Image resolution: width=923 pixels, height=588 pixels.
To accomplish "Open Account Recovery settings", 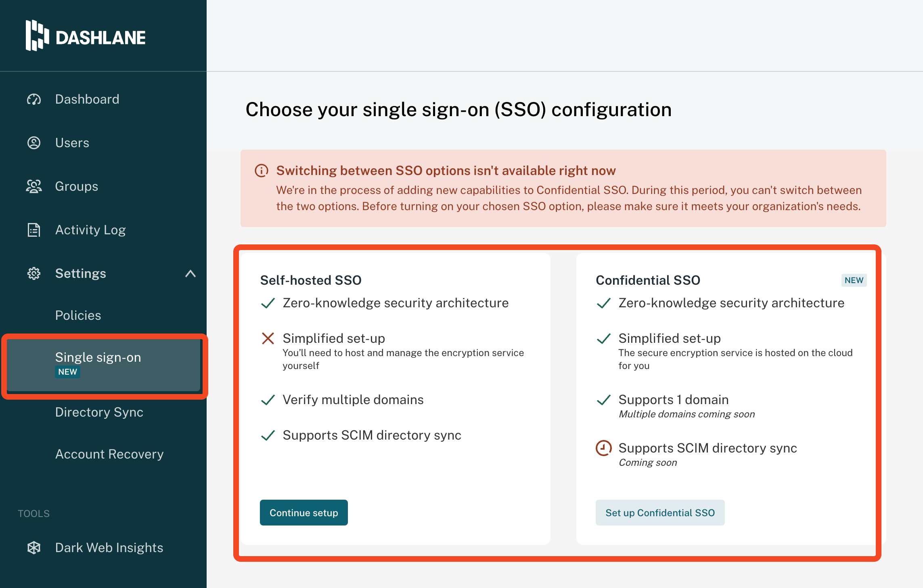I will 109,454.
